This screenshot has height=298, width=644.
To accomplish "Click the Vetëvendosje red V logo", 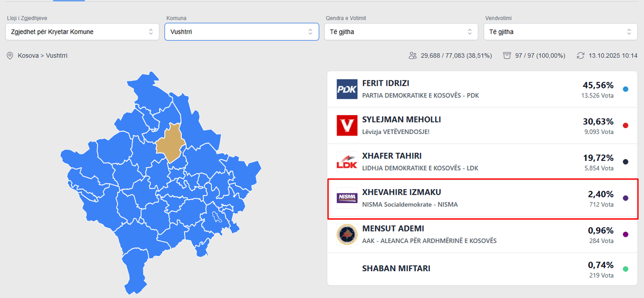I will click(347, 125).
